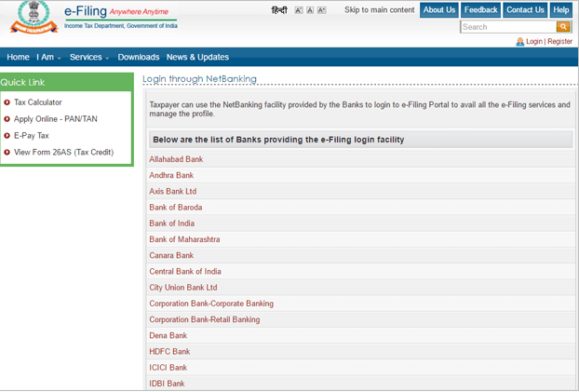Select Andhra Bank from the list
Viewport: 579px width, 392px height.
171,175
